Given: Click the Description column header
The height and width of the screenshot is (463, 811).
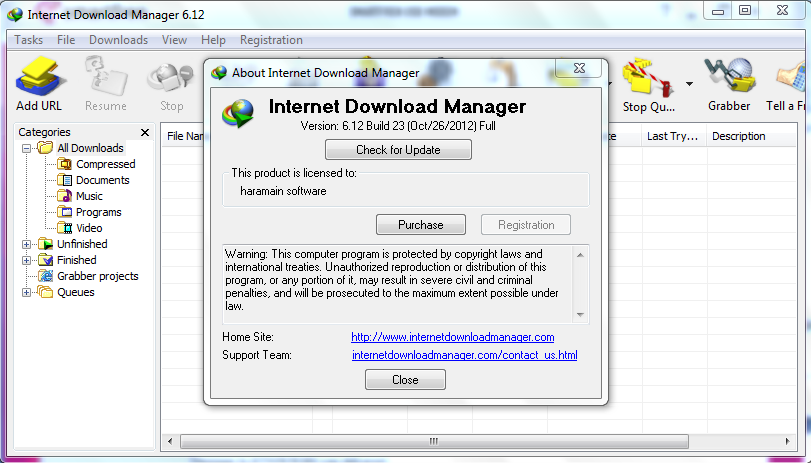Looking at the screenshot, I should point(752,136).
